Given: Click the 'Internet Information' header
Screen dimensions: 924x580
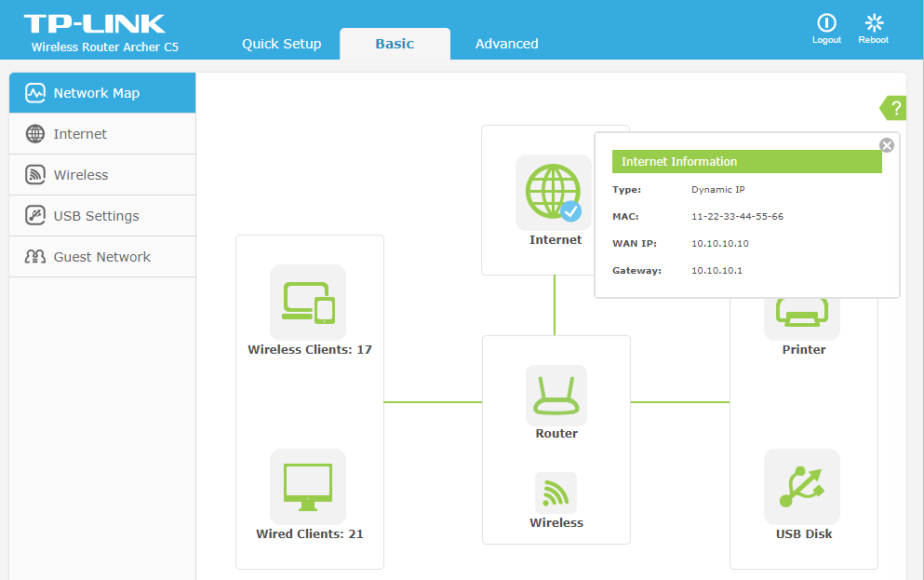Looking at the screenshot, I should (746, 161).
